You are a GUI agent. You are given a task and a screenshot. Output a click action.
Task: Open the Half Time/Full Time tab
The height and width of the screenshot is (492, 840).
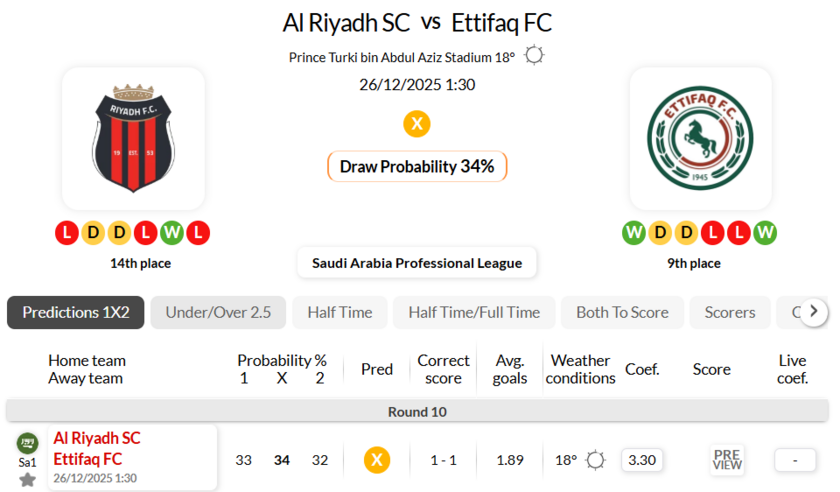pyautogui.click(x=474, y=312)
